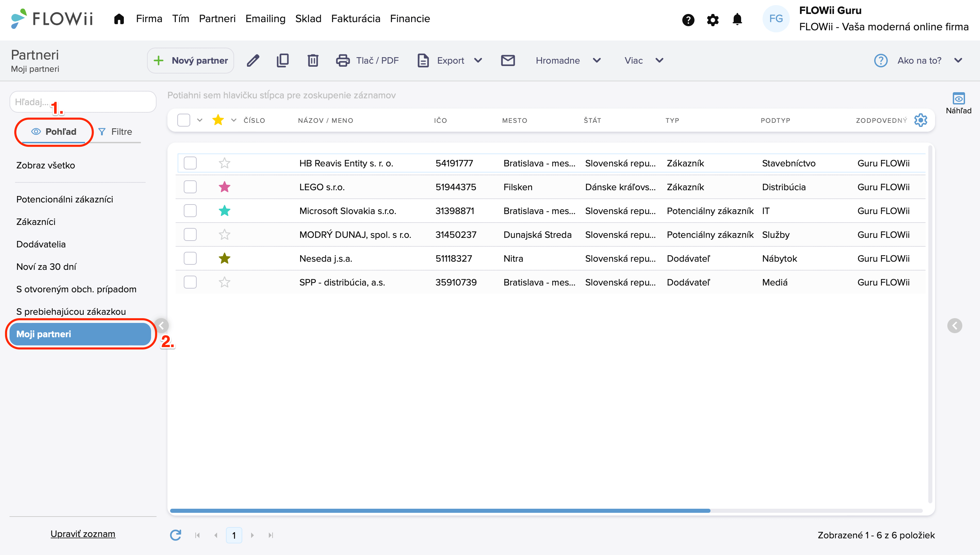This screenshot has height=555, width=980.
Task: Go to first page of results
Action: pos(197,535)
